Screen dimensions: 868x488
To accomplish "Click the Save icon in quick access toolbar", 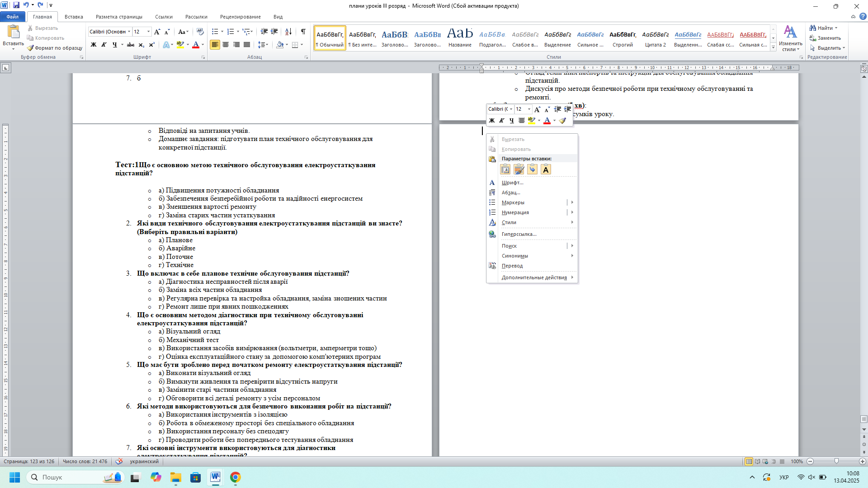I will 16,5.
